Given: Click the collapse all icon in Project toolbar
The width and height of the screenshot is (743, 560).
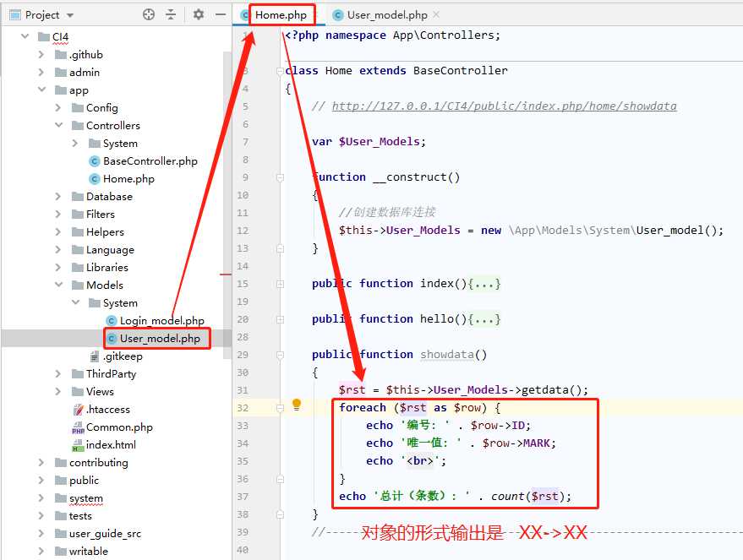Looking at the screenshot, I should [171, 14].
